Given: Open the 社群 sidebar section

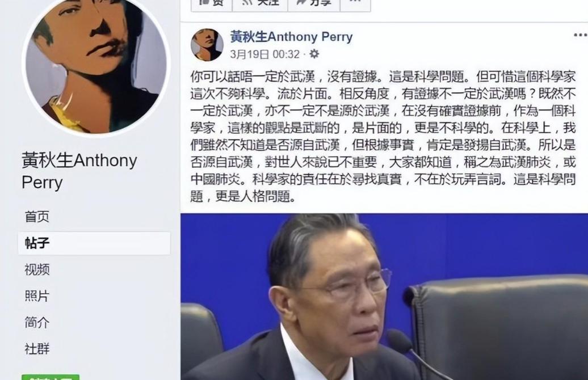Looking at the screenshot, I should pos(37,349).
